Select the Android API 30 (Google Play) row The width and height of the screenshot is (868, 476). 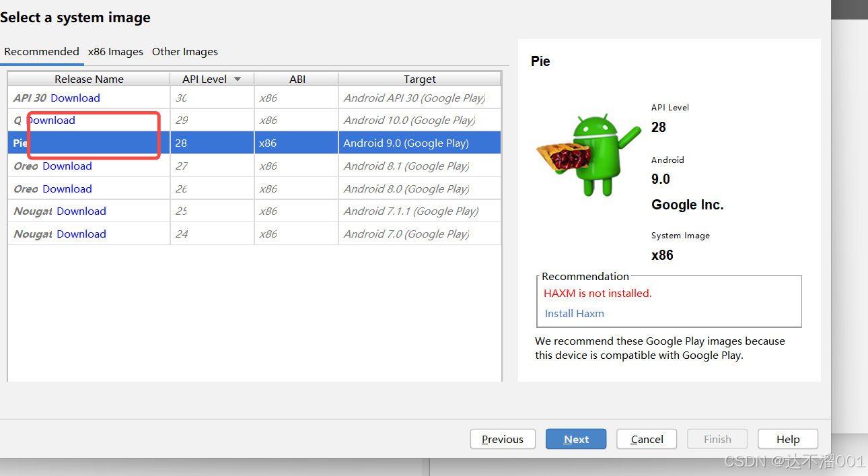[x=254, y=98]
